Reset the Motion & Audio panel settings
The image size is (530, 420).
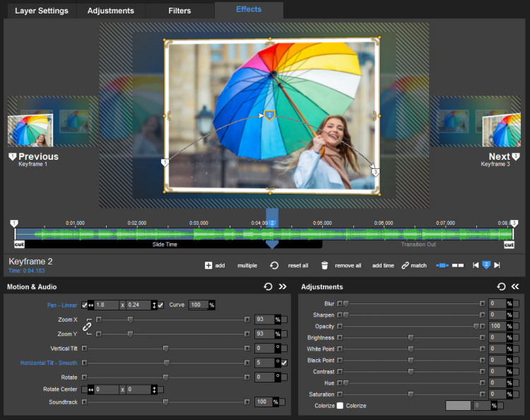point(268,287)
